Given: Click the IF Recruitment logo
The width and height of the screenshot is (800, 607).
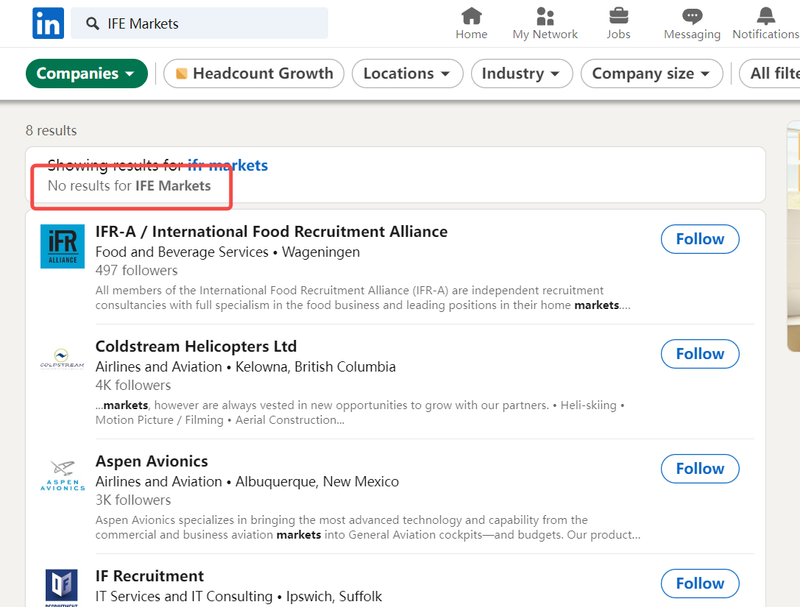Looking at the screenshot, I should click(x=62, y=587).
